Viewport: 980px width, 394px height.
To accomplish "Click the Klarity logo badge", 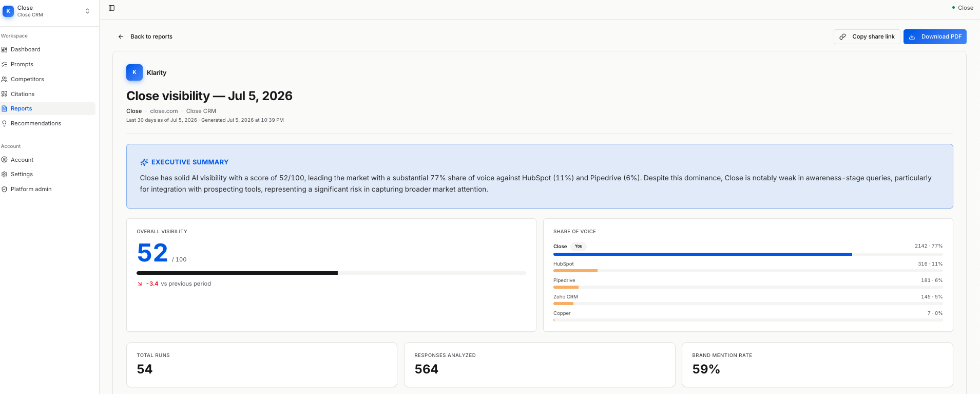I will [134, 72].
